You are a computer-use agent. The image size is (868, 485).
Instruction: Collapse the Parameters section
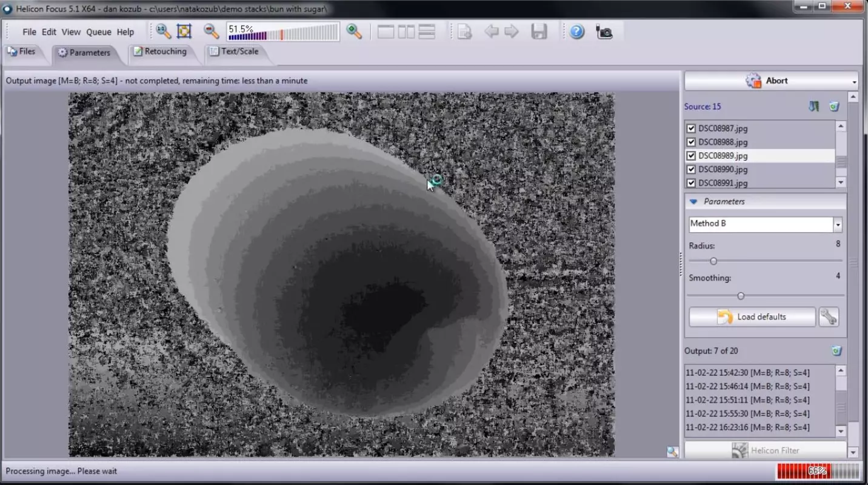[694, 201]
